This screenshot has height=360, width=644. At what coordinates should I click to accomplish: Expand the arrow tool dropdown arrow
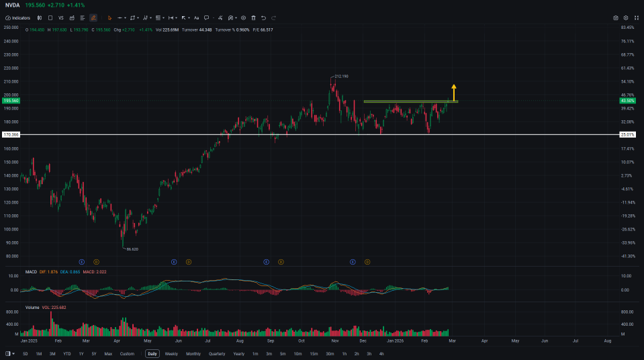tap(189, 18)
